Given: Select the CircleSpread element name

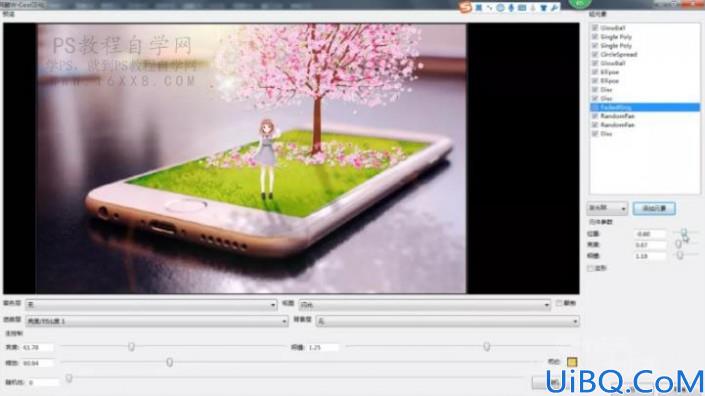Looking at the screenshot, I should pyautogui.click(x=619, y=54).
